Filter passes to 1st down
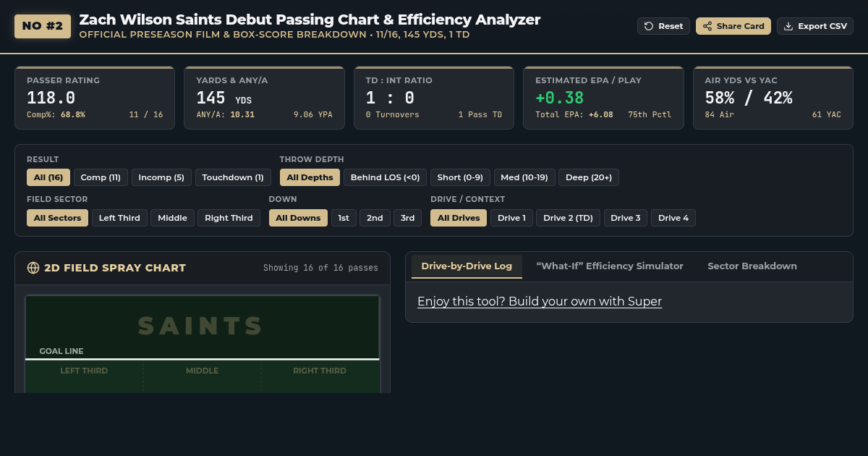The image size is (868, 456). [344, 218]
